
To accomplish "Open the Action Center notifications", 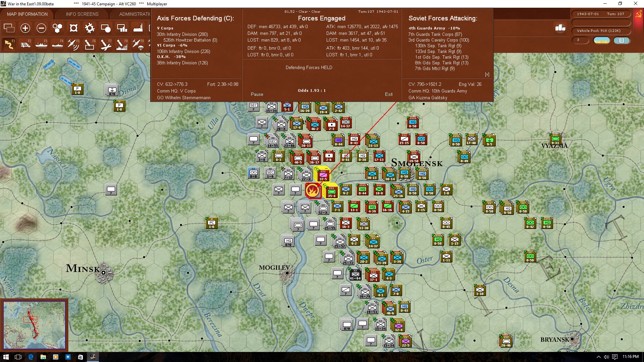I will [x=614, y=357].
